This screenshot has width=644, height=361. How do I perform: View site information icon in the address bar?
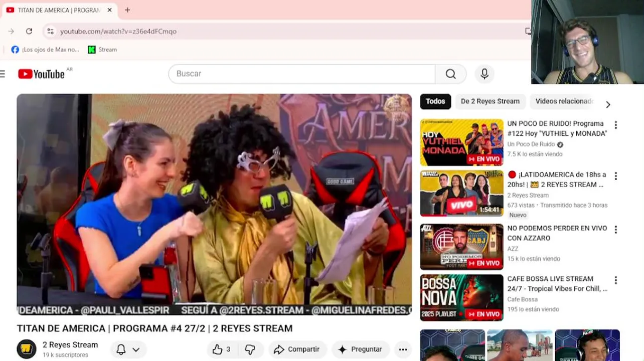coord(50,31)
